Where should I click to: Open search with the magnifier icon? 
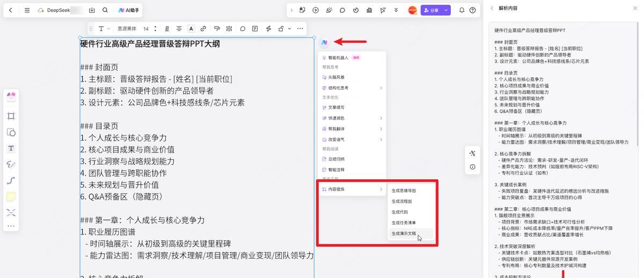point(105,10)
